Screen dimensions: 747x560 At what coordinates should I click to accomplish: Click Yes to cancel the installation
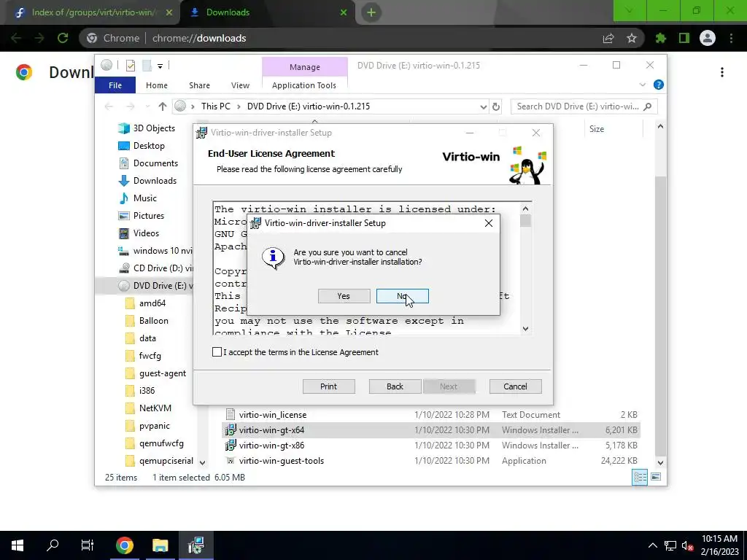click(x=344, y=296)
